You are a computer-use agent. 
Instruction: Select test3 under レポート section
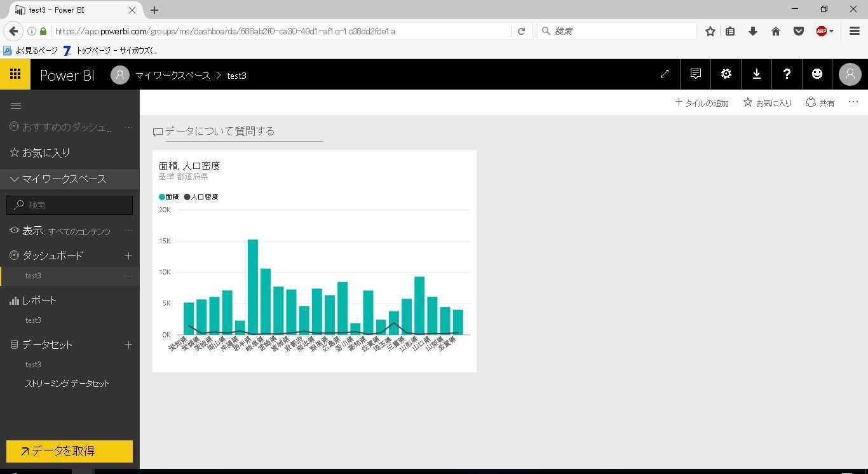click(33, 320)
